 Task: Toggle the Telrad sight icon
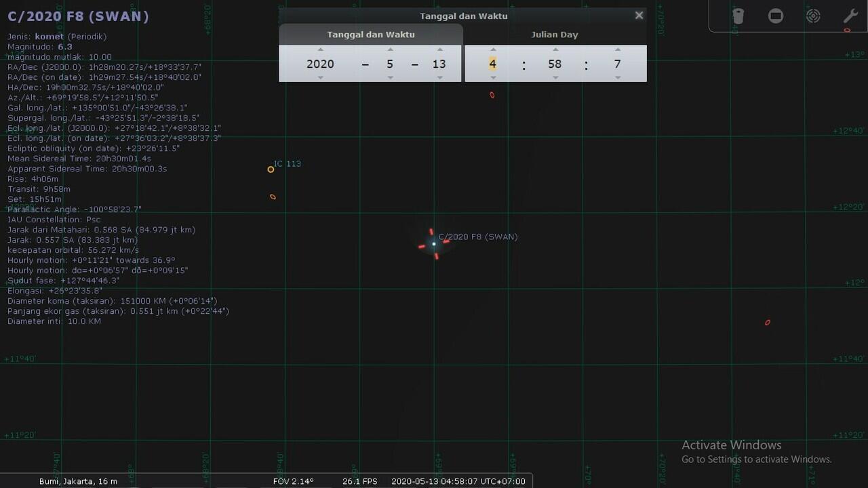pos(813,16)
